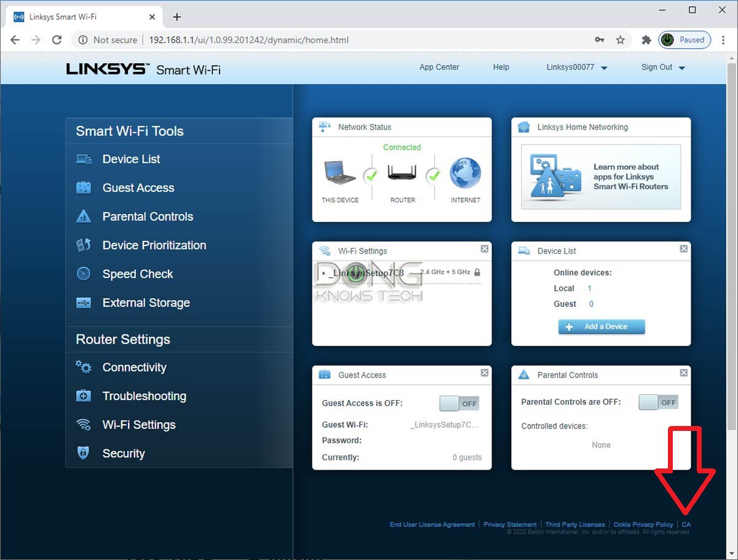
Task: Open the Sign Out dropdown arrow
Action: click(x=681, y=68)
